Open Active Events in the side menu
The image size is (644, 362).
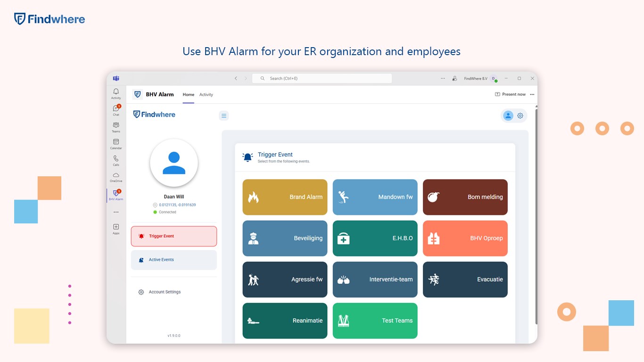[174, 260]
